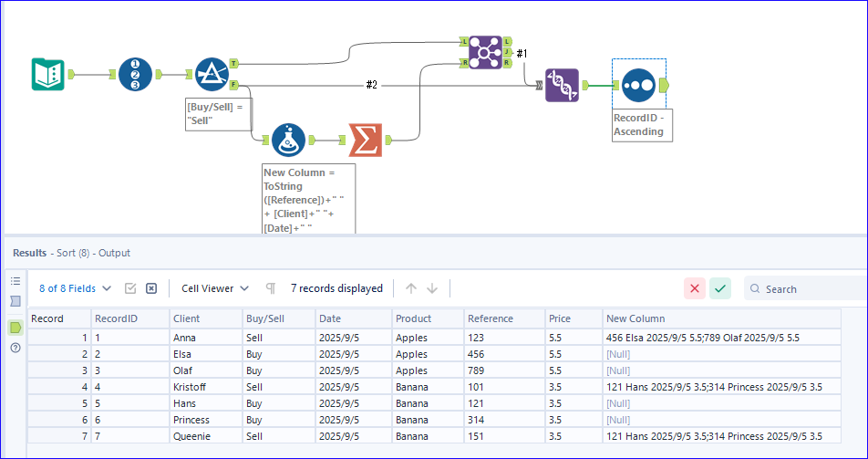Screen dimensions: 868x459
Task: Toggle the show whitespace paragraph icon
Action: tap(271, 288)
